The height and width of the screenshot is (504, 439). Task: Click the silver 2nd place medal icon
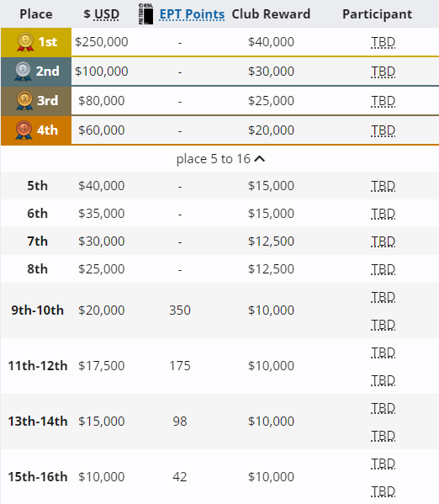point(23,72)
